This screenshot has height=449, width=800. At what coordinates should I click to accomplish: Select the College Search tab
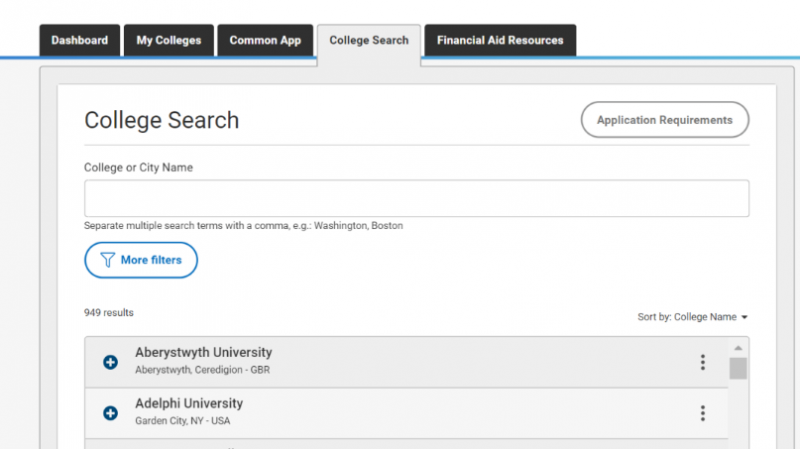[x=369, y=40]
